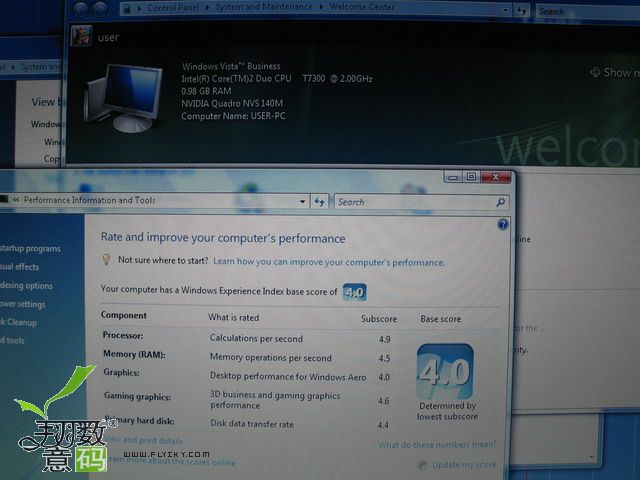Click Windows Vista Business text in Welcome Center

tap(231, 66)
